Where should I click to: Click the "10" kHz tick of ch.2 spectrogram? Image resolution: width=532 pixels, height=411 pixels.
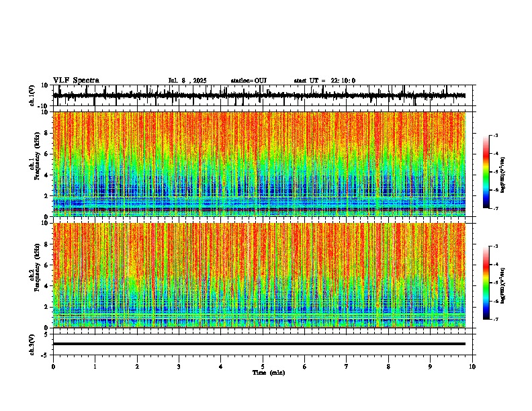[x=45, y=224]
